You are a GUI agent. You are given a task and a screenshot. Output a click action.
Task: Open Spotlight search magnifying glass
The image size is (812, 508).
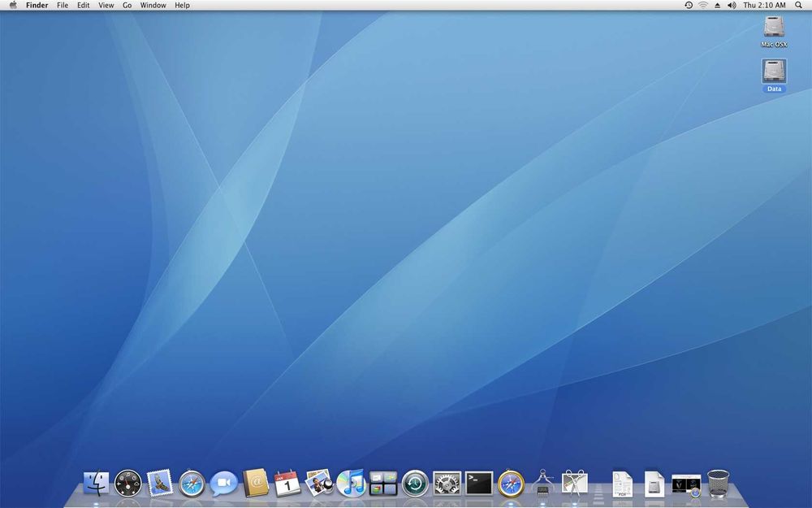pos(798,5)
